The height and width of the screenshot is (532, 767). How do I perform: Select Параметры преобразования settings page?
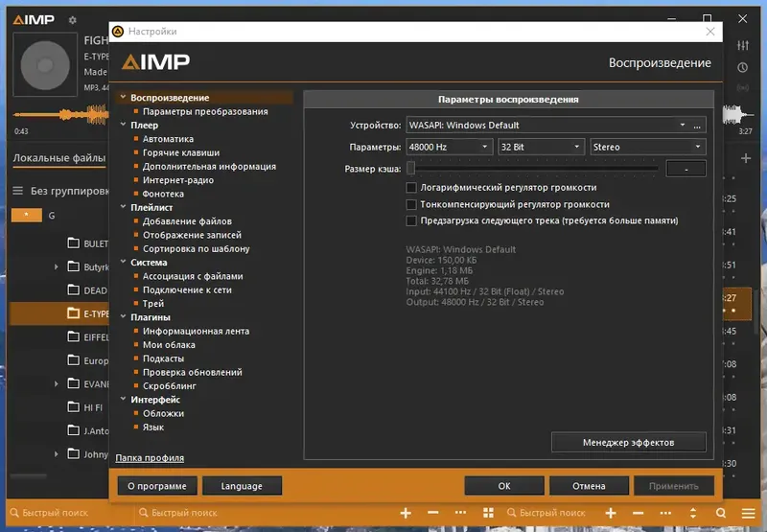point(205,111)
